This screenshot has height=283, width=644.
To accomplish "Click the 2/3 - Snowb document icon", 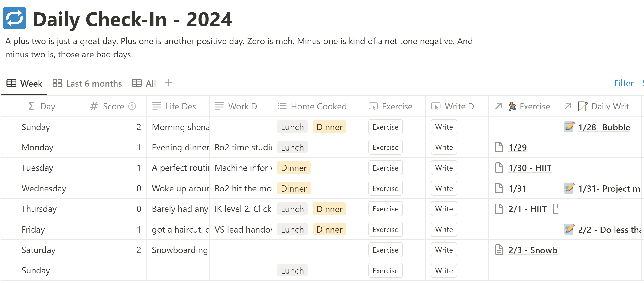I will tap(499, 250).
